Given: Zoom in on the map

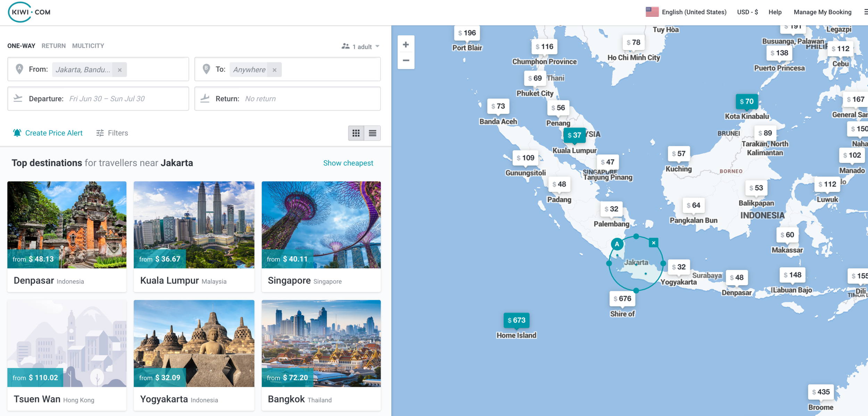Looking at the screenshot, I should [x=406, y=44].
